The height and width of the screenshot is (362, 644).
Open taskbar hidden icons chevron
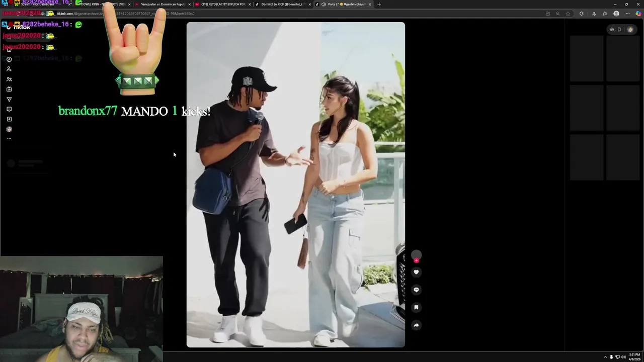click(605, 357)
